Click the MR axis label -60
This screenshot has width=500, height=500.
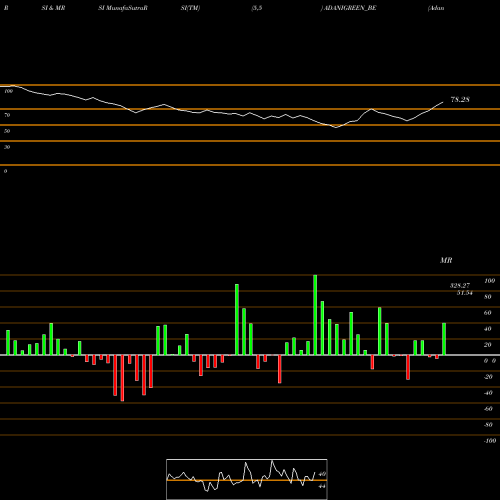(x=488, y=409)
